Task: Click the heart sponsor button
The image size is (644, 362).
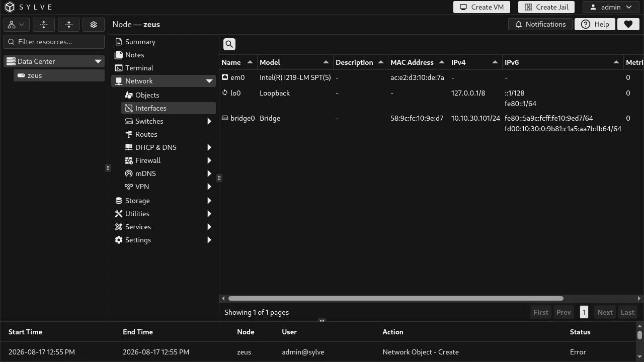Action: point(628,24)
